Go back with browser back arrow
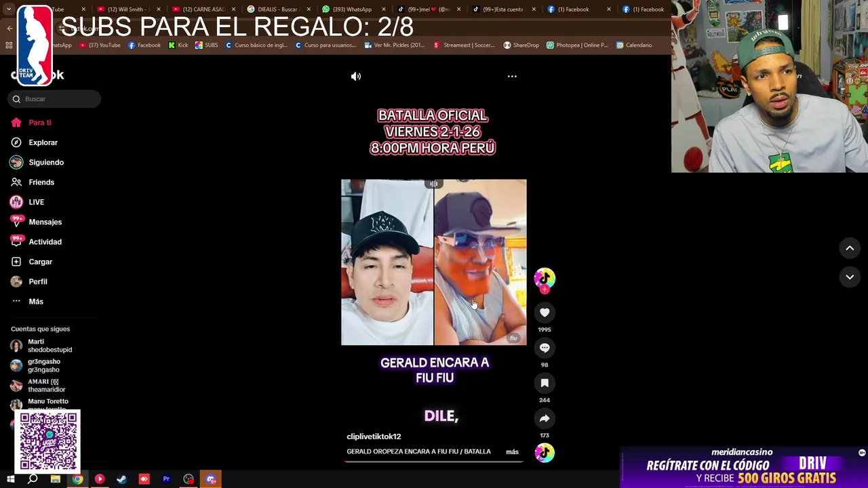 coord(9,28)
